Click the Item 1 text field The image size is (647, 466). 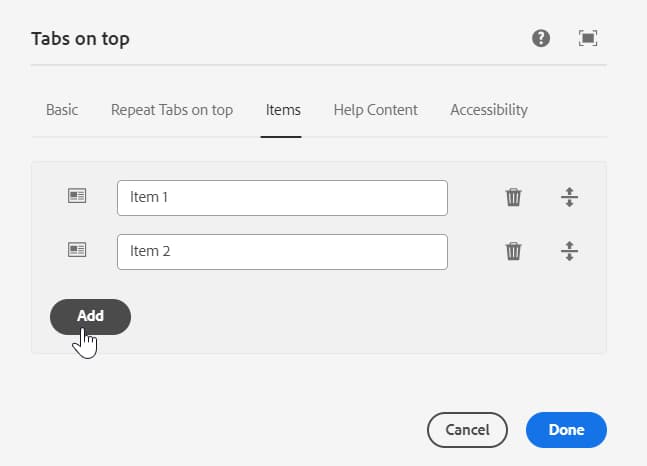pos(282,198)
